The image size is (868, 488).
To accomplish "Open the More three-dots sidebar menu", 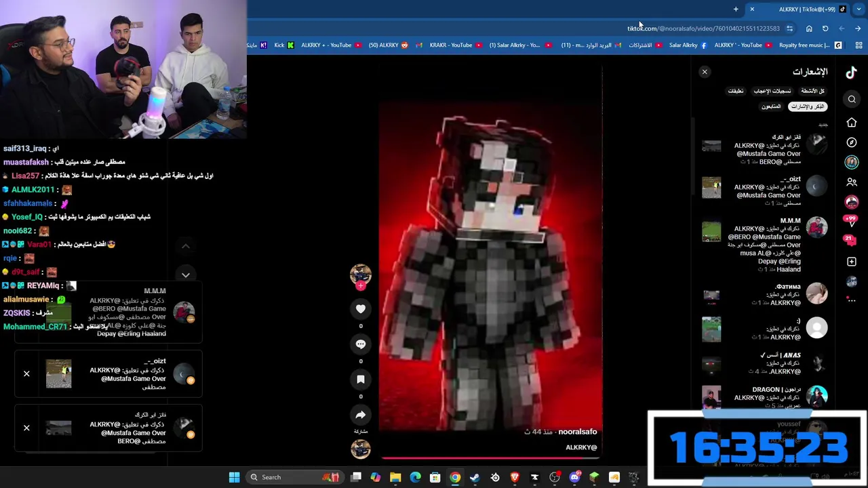I will coord(852,299).
